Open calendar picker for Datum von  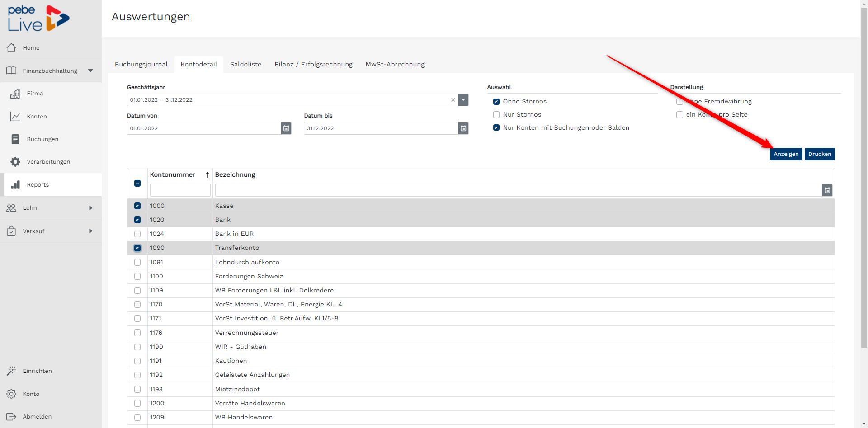[286, 128]
